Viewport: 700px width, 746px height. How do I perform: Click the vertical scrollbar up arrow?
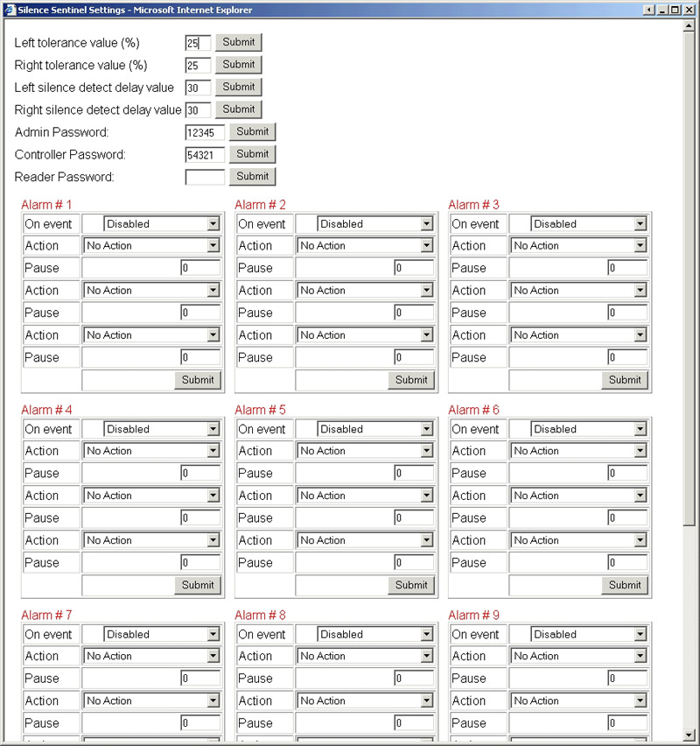[690, 25]
